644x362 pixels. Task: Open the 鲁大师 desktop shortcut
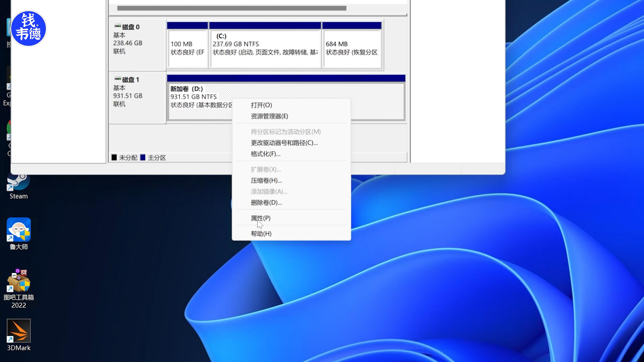[x=19, y=229]
